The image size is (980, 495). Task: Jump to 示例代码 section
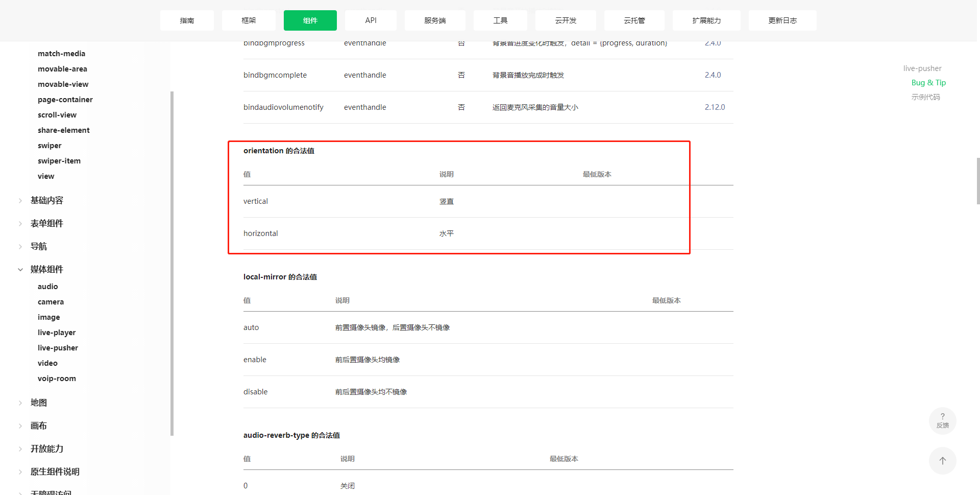pyautogui.click(x=925, y=97)
